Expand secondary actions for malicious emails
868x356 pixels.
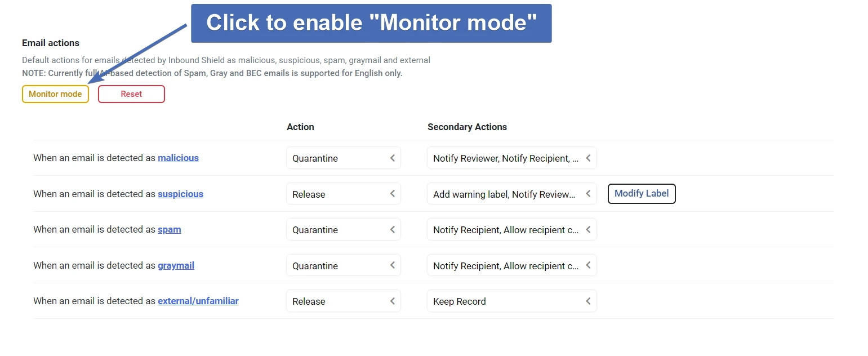[x=511, y=158]
